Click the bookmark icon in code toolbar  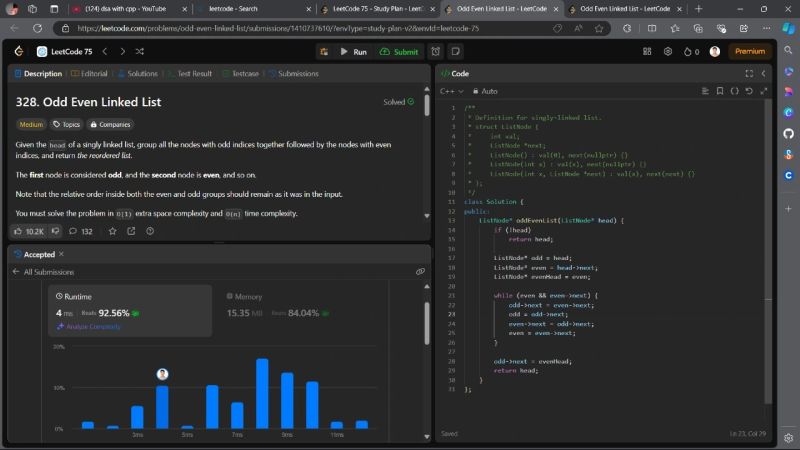coord(720,91)
